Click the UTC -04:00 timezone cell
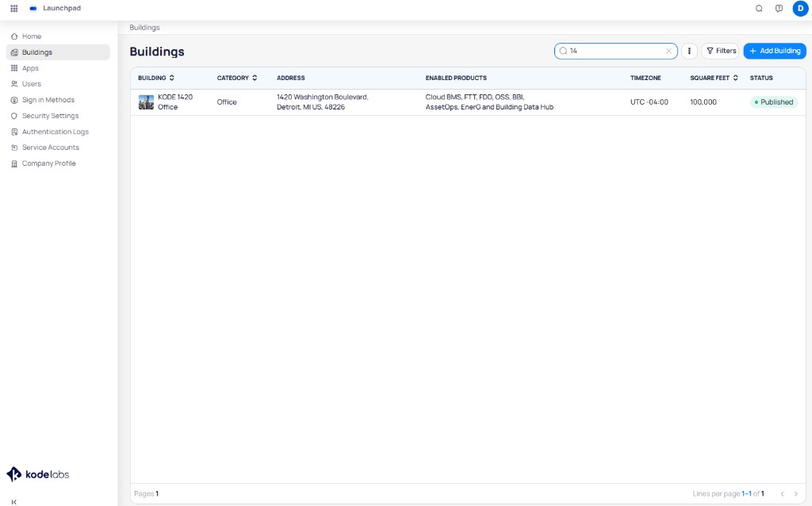Screen dimensions: 812x506 tap(649, 102)
